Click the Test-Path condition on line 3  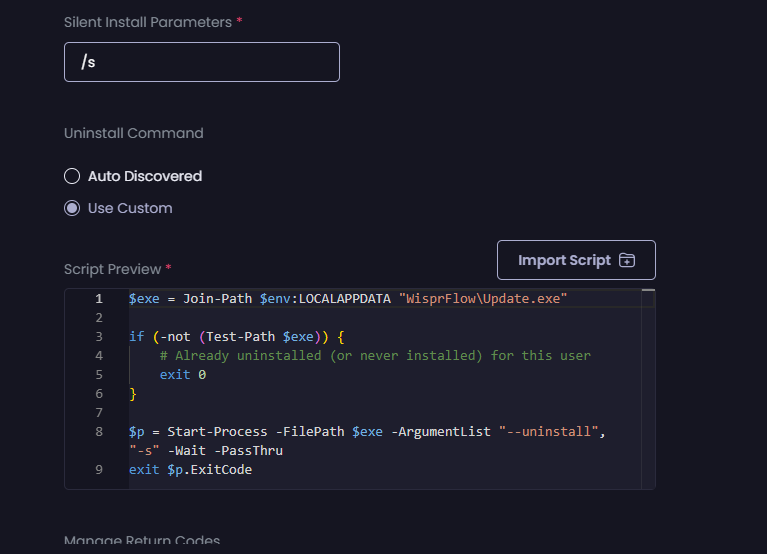click(262, 337)
